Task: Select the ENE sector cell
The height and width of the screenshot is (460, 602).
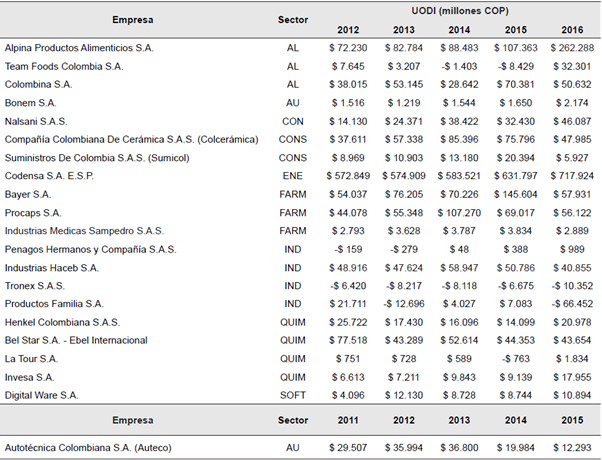Action: coord(292,176)
